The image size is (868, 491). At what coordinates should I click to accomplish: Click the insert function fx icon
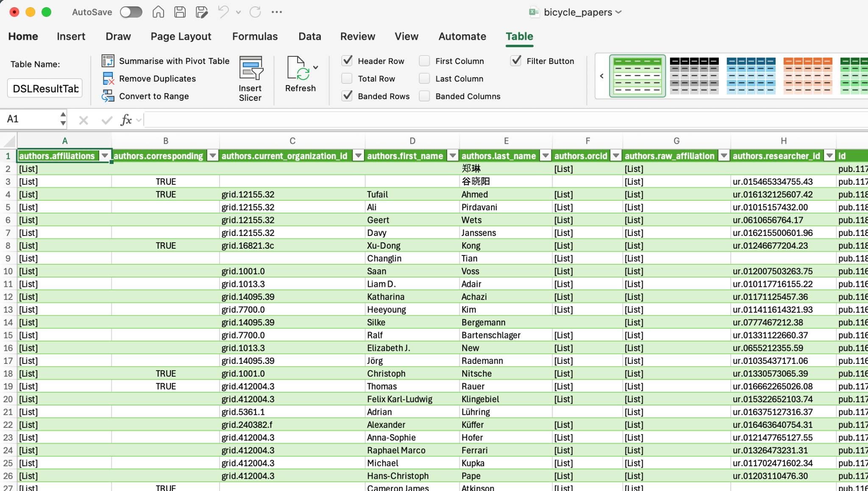126,120
